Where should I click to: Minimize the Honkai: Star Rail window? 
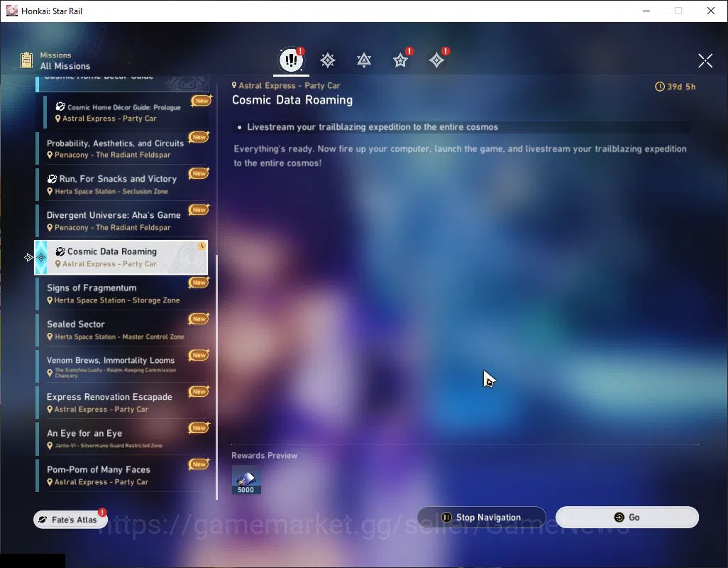coord(646,11)
